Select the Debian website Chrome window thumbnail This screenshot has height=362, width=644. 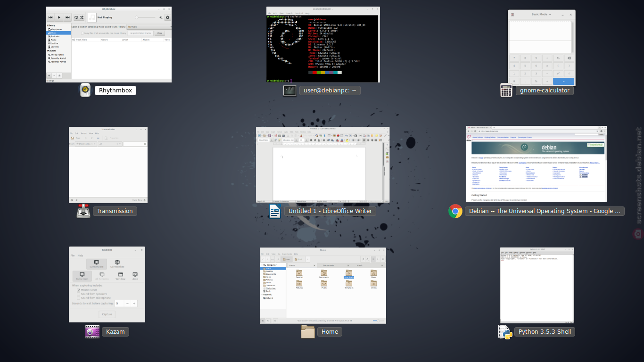point(536,164)
